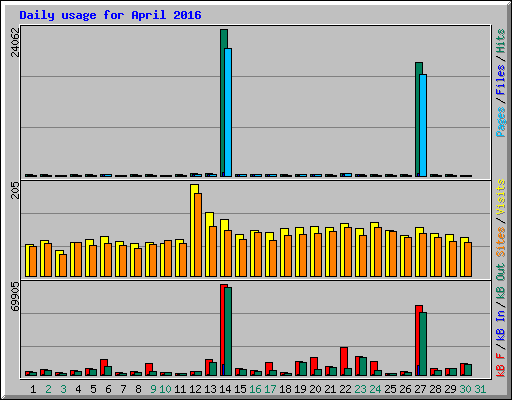Click day label 12 on the x-axis
This screenshot has height=400, width=512.
(x=195, y=389)
